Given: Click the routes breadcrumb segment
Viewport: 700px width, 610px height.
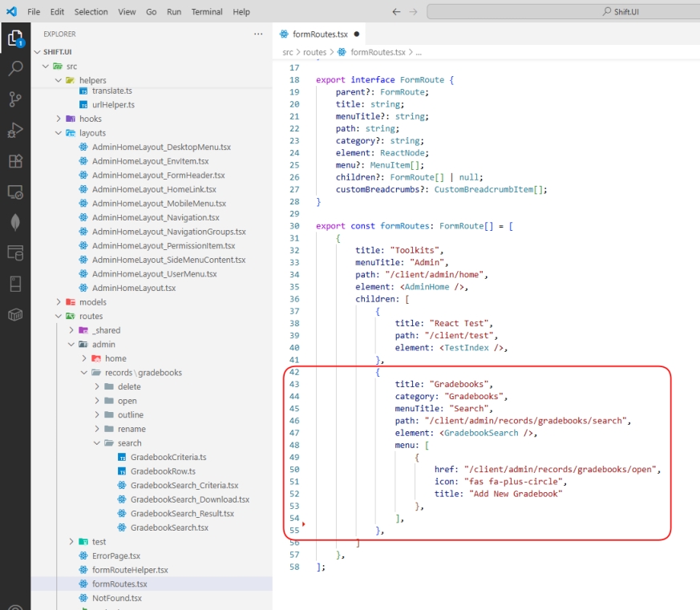Looking at the screenshot, I should coord(315,52).
